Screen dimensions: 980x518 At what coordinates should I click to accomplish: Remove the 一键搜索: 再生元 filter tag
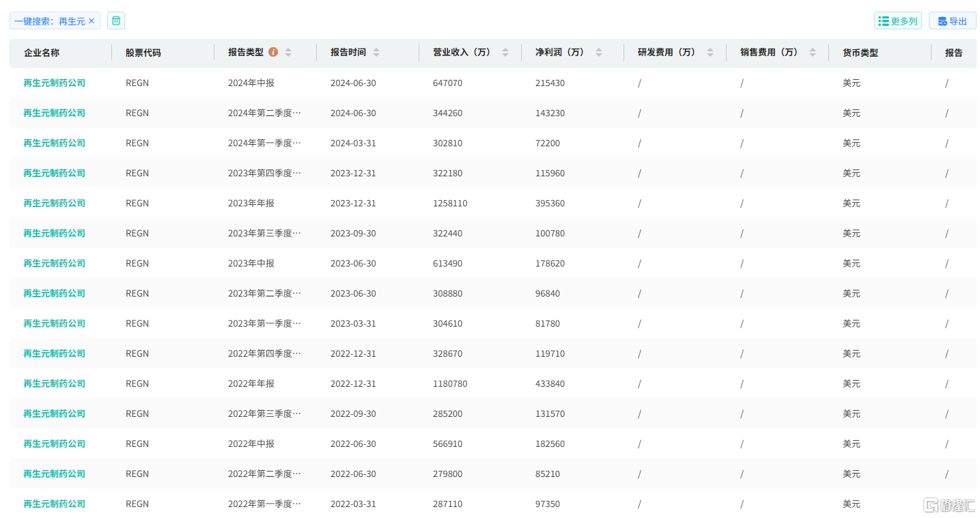click(92, 21)
